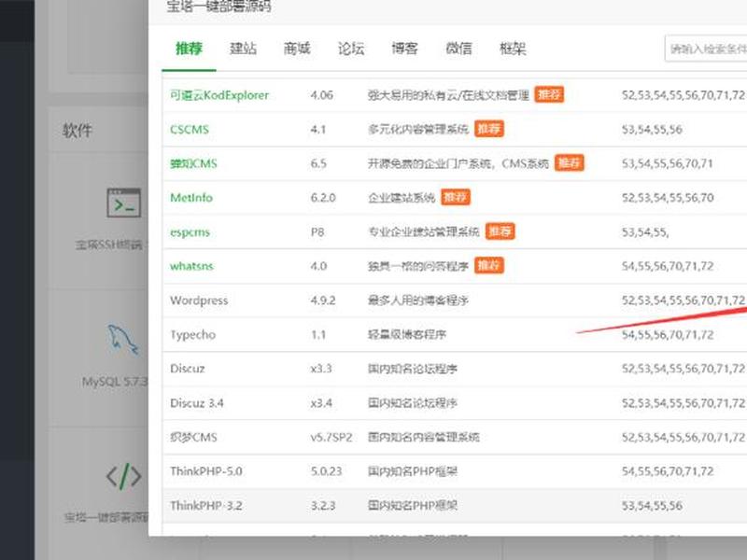The image size is (747, 560).
Task: Click the version 4.9.2 cell
Action: pos(323,301)
